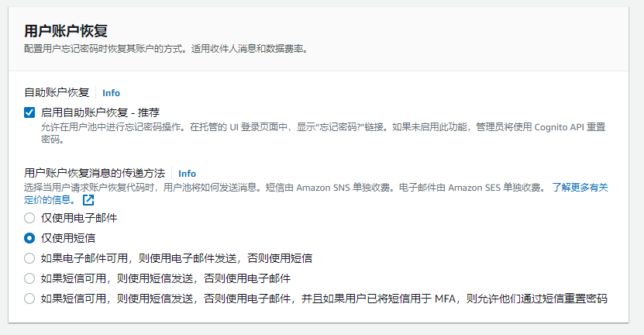
Task: Open Info link beside 用户账户恢复消息的传递方法
Action: [187, 174]
